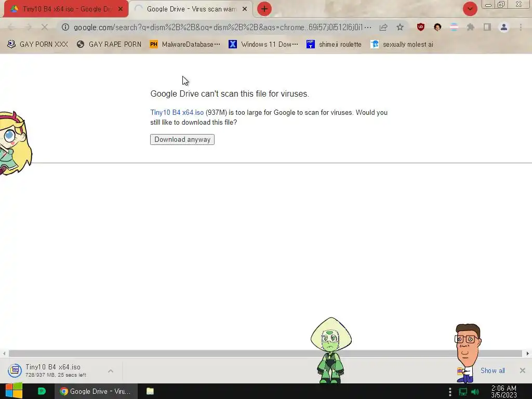Select the Google Drive - Virus scan warning tab
The height and width of the screenshot is (399, 532).
coord(191,9)
